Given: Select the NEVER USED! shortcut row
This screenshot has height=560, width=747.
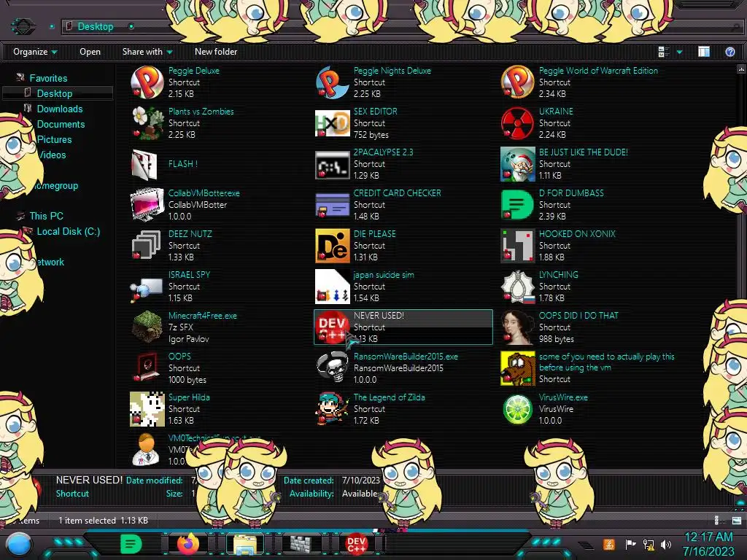Looking at the screenshot, I should point(403,327).
